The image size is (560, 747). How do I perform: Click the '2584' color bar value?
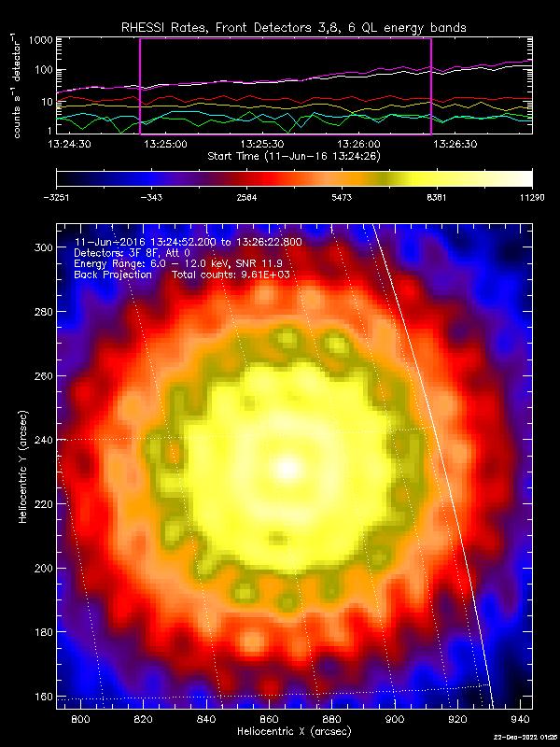tap(246, 198)
